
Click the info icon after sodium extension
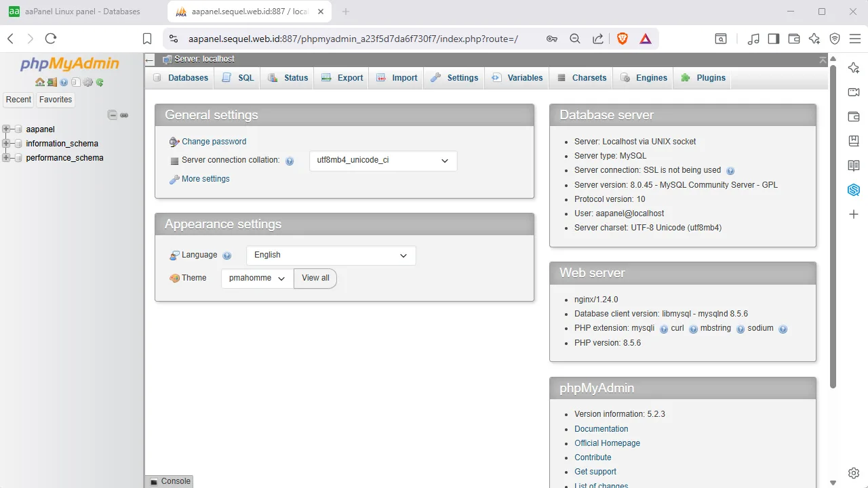(x=783, y=329)
